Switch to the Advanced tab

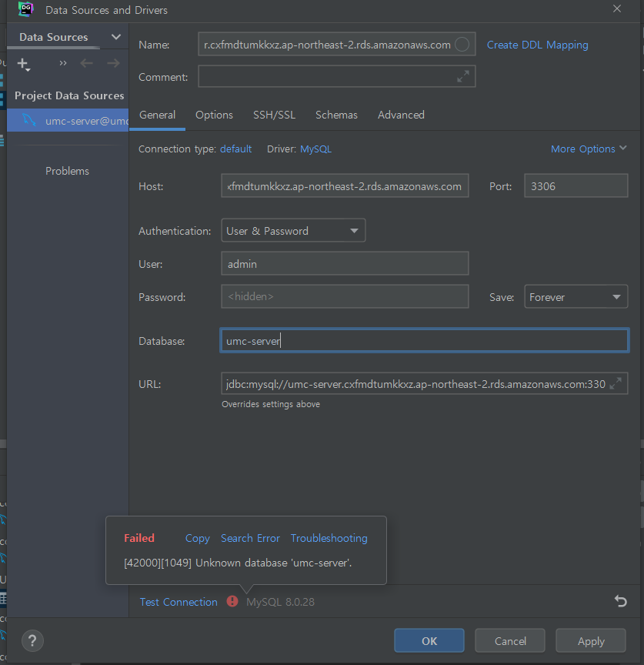coord(401,115)
